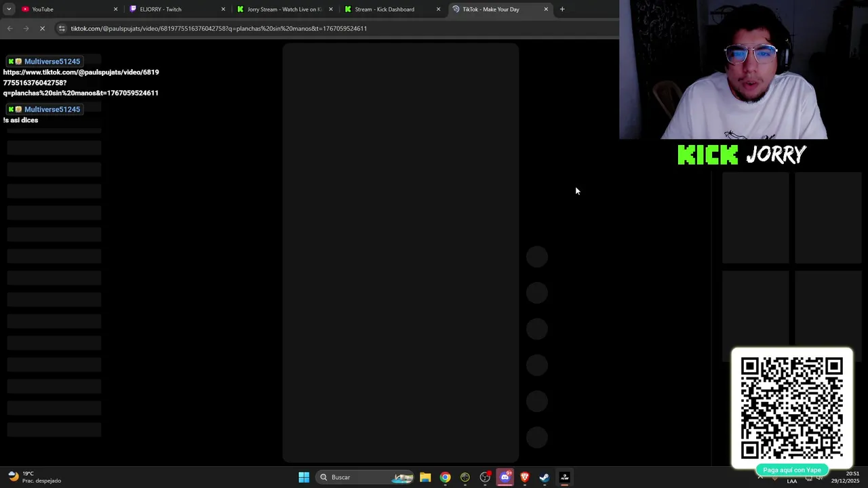Click the loading TikTok video placeholder

(401, 253)
